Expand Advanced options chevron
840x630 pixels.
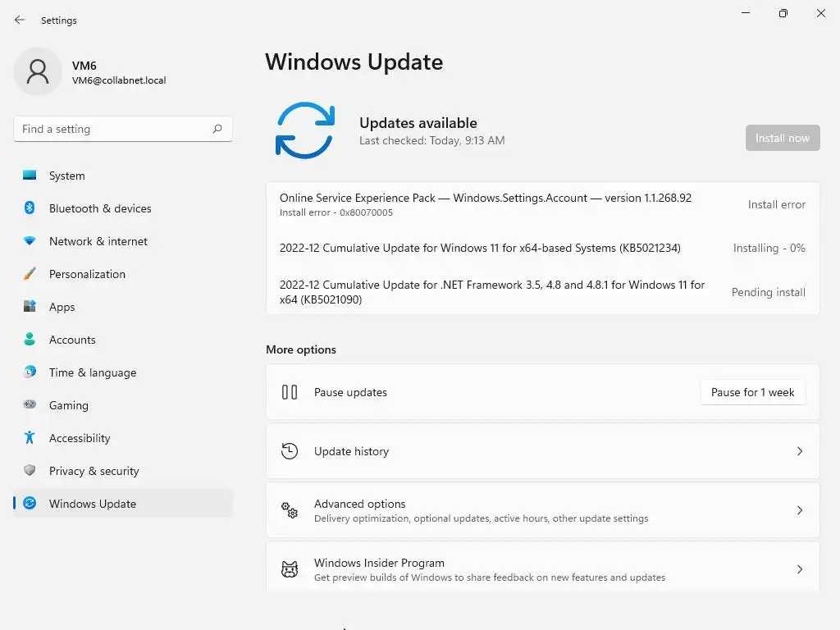coord(799,510)
